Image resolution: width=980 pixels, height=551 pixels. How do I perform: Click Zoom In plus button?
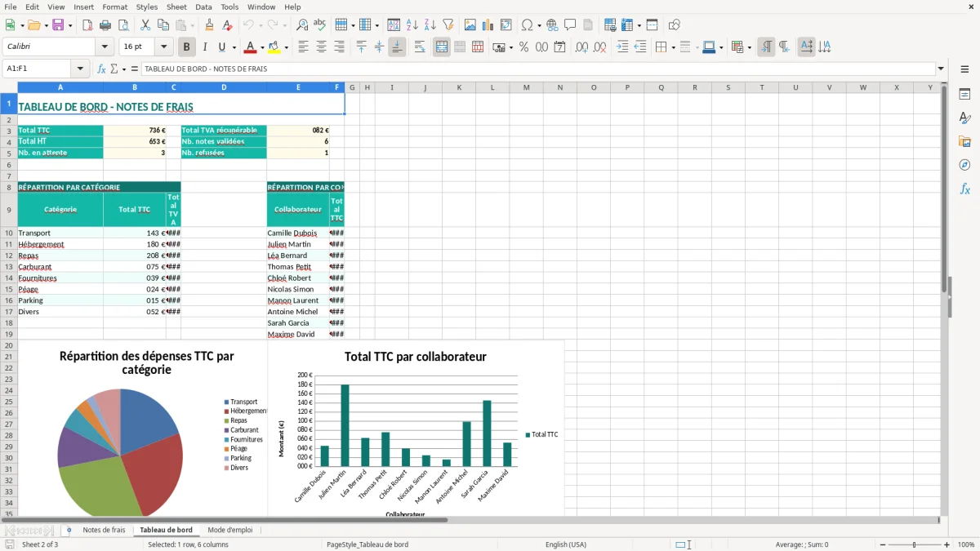click(947, 544)
